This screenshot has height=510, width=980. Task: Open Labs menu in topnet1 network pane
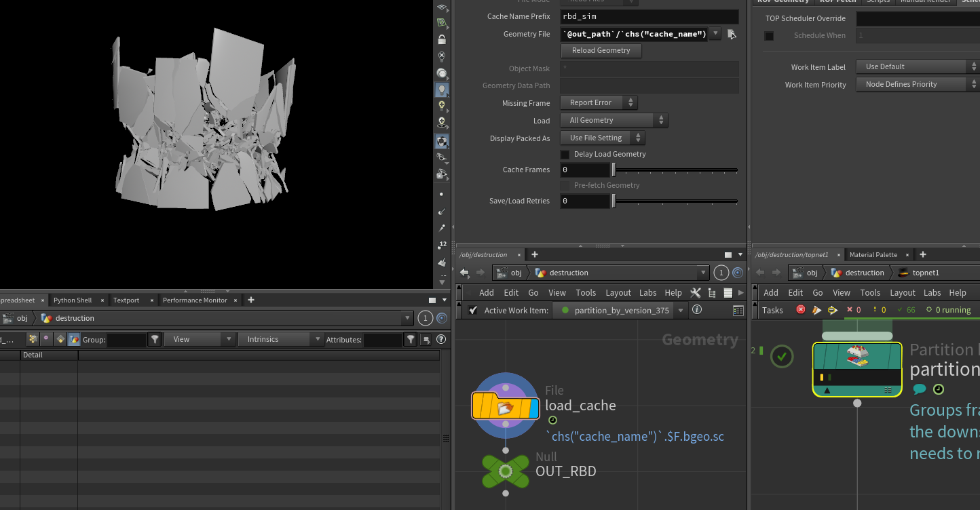pyautogui.click(x=932, y=292)
